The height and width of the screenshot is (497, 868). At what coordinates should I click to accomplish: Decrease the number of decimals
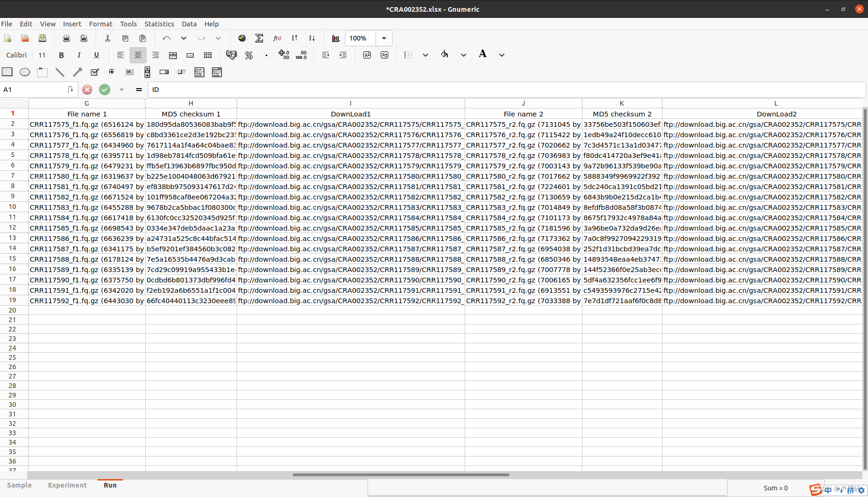point(302,55)
